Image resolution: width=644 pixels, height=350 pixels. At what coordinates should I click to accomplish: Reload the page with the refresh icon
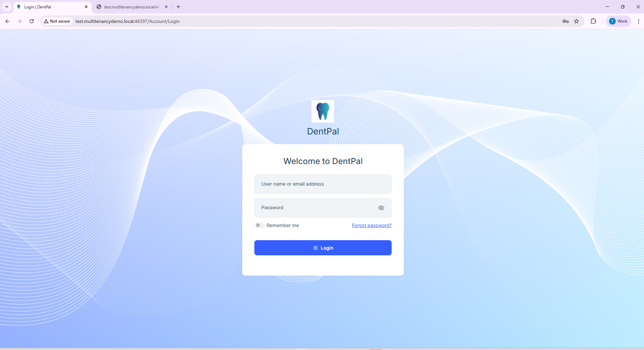[32, 21]
